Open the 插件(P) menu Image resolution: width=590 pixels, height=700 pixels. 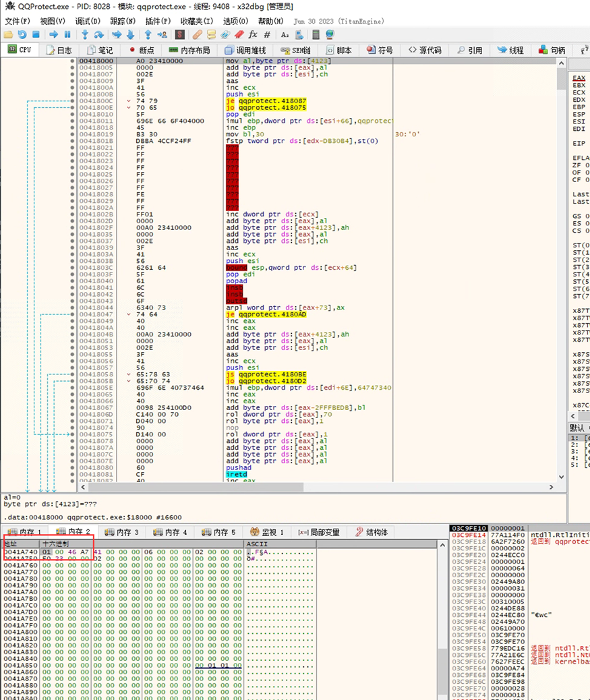click(157, 21)
